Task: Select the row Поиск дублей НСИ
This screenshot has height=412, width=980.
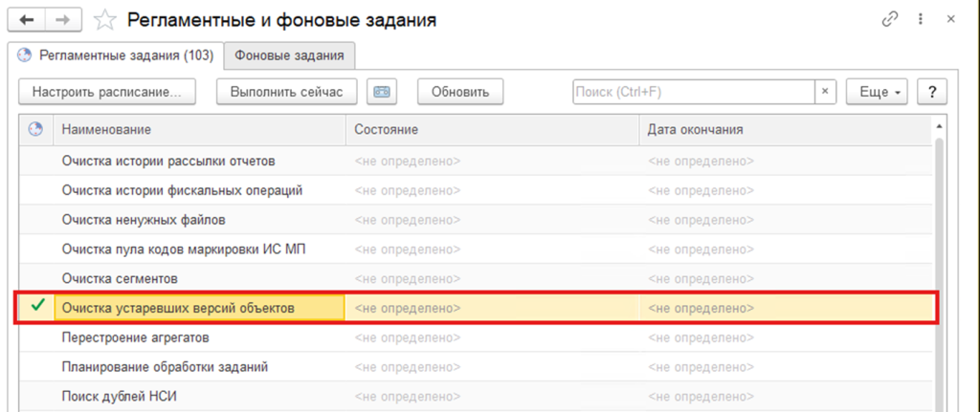Action: coord(477,396)
